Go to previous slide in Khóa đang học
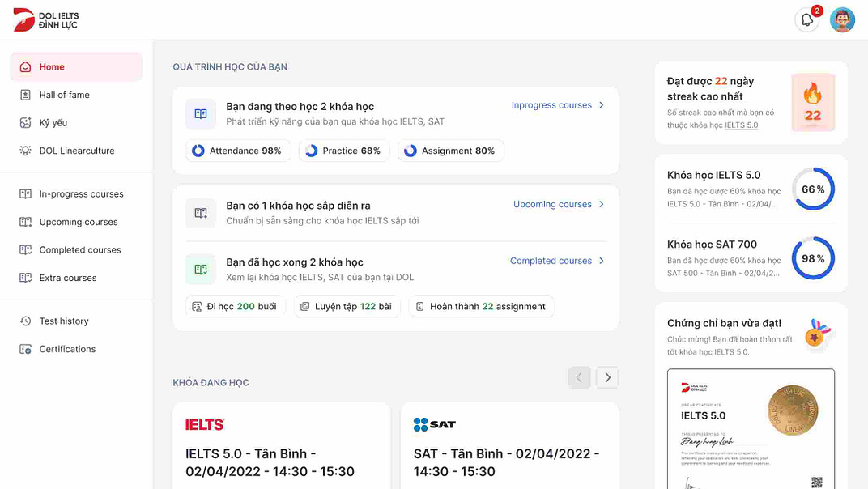The width and height of the screenshot is (868, 489). coord(579,377)
